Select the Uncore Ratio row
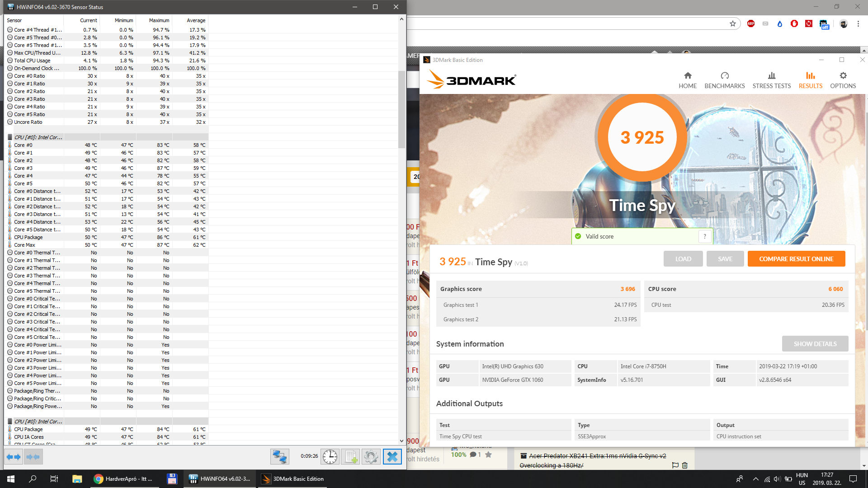This screenshot has height=488, width=868. 107,122
